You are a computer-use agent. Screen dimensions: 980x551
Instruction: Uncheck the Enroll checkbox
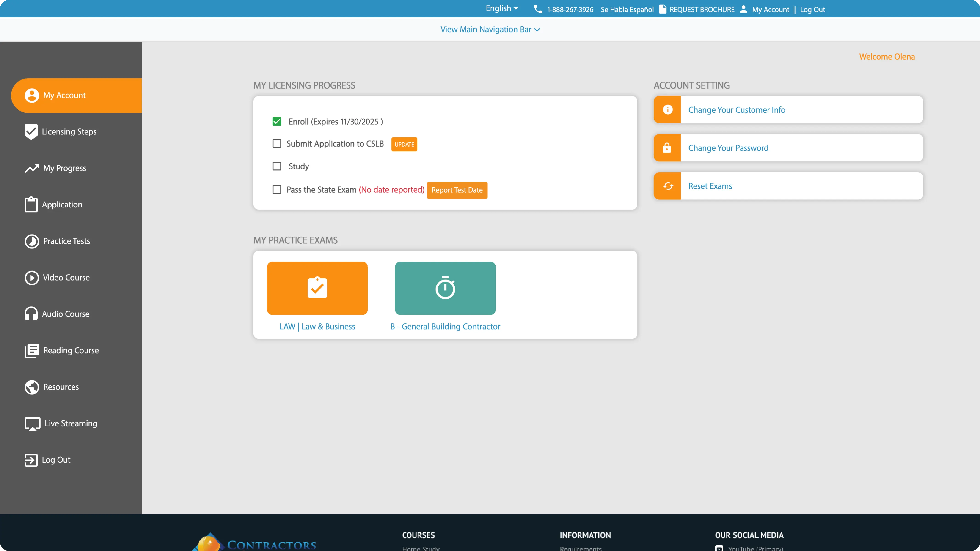tap(277, 121)
